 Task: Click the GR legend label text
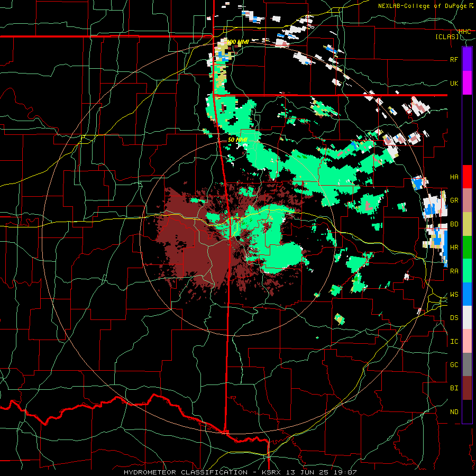[454, 200]
